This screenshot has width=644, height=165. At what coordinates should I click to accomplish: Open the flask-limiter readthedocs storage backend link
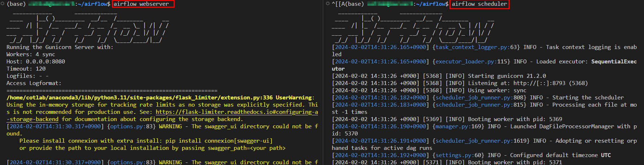pos(237,112)
